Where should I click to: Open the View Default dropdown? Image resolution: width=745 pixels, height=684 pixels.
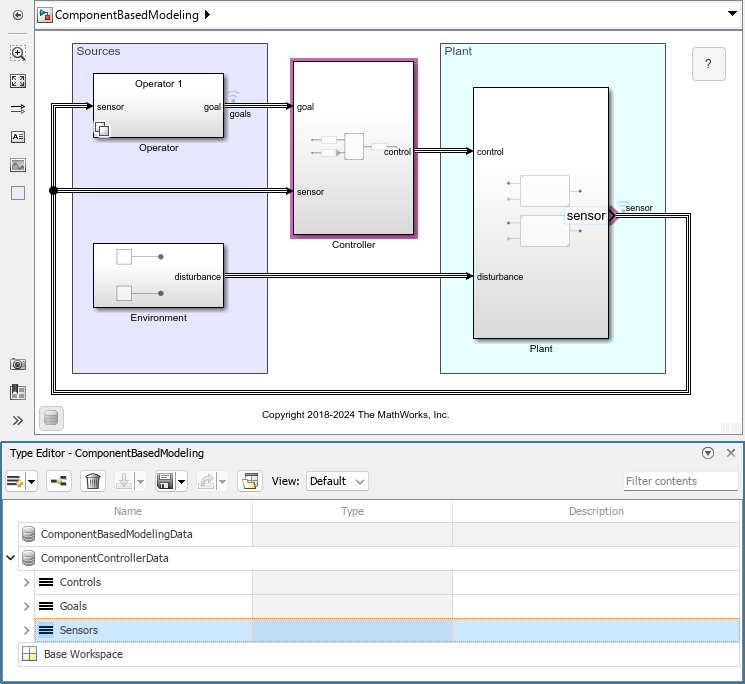pos(337,481)
